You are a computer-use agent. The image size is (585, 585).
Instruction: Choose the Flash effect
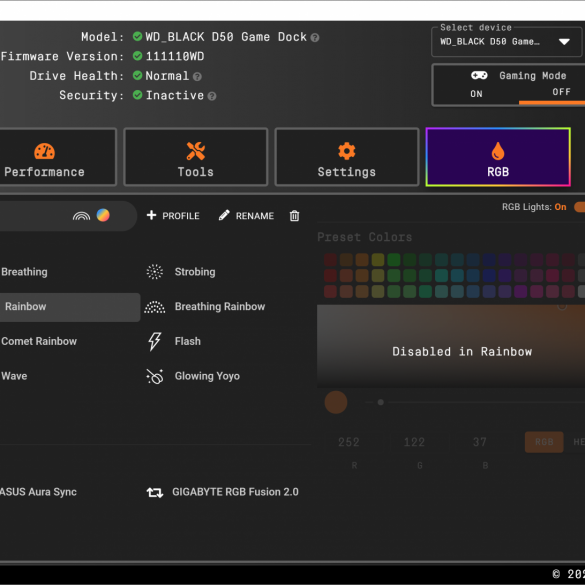click(x=188, y=341)
